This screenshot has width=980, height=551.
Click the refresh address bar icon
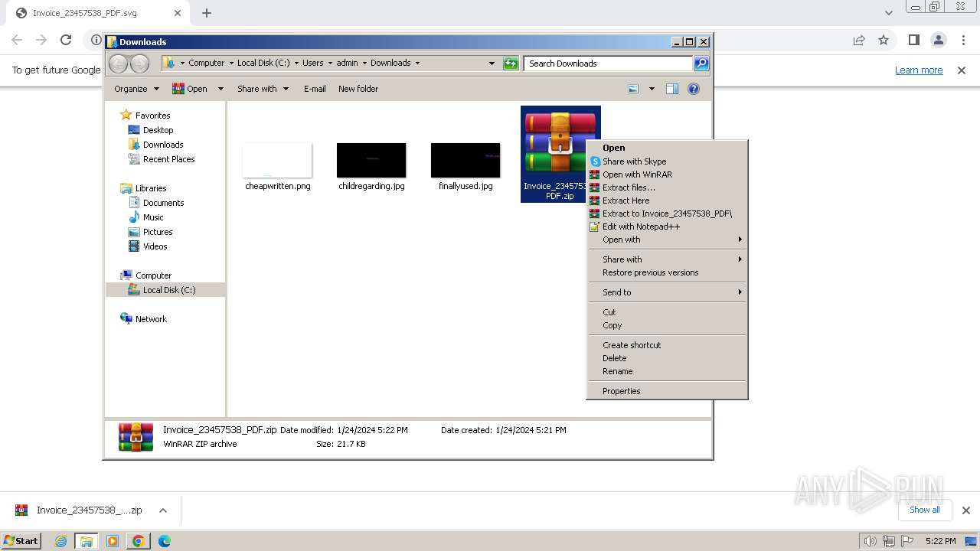[511, 64]
